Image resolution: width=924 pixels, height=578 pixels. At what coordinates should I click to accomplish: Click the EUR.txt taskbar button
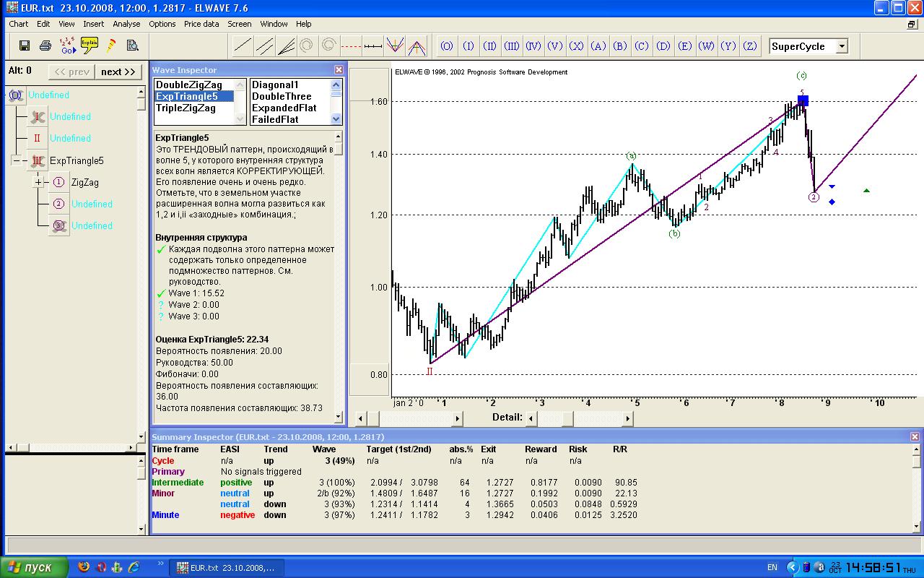(x=227, y=568)
